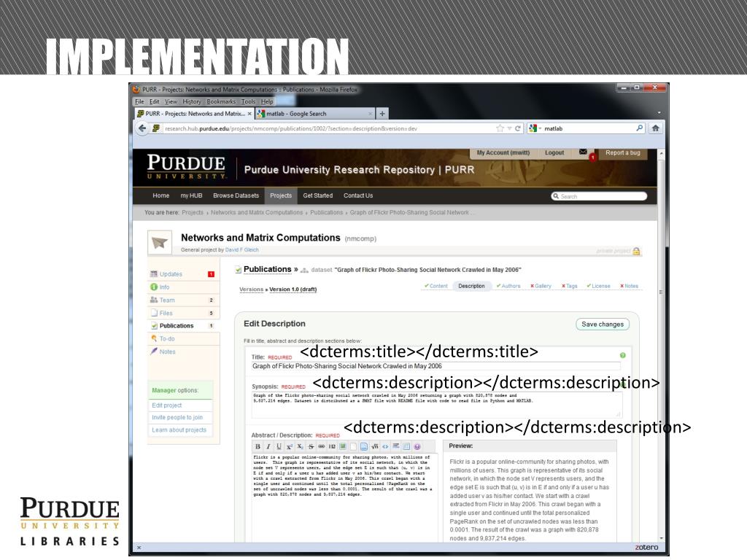Open the History menu

point(192,101)
